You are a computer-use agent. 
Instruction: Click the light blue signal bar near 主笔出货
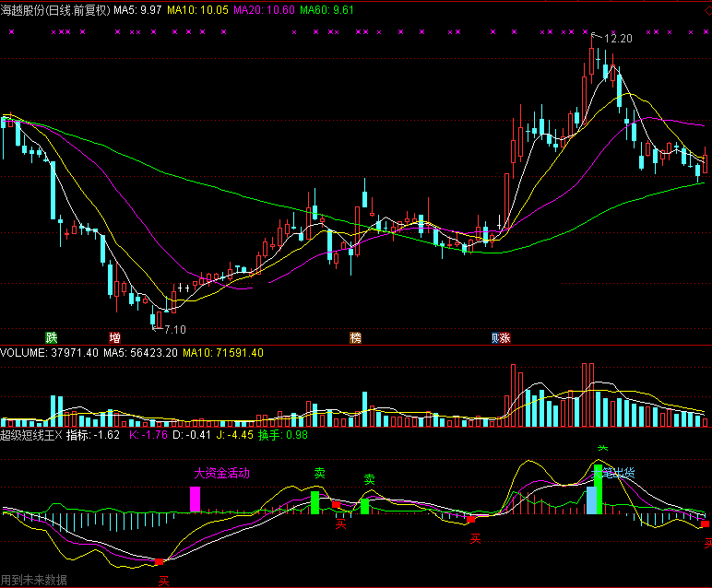pos(591,500)
